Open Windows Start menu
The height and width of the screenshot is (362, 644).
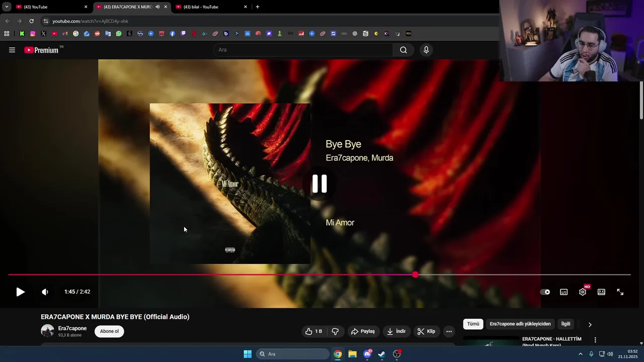coord(248,354)
